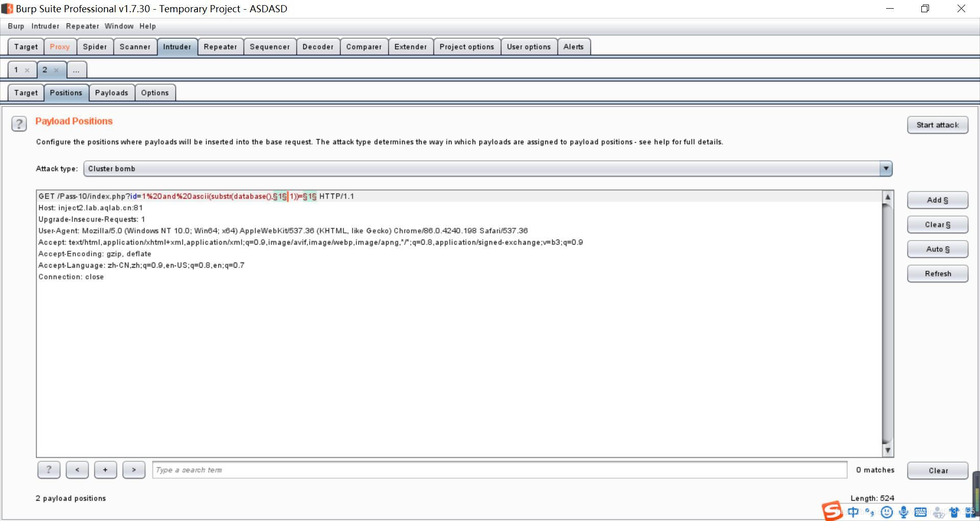The height and width of the screenshot is (521, 980).
Task: Click the Refresh button
Action: (938, 274)
